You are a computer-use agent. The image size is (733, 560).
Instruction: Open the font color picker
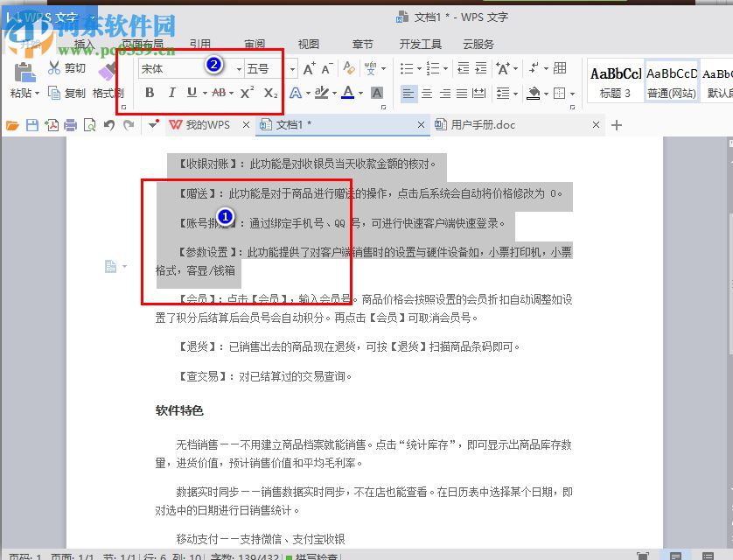click(x=348, y=90)
